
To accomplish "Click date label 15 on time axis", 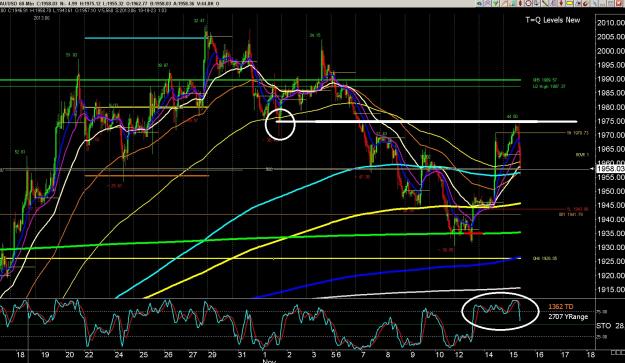I will coord(514,355).
